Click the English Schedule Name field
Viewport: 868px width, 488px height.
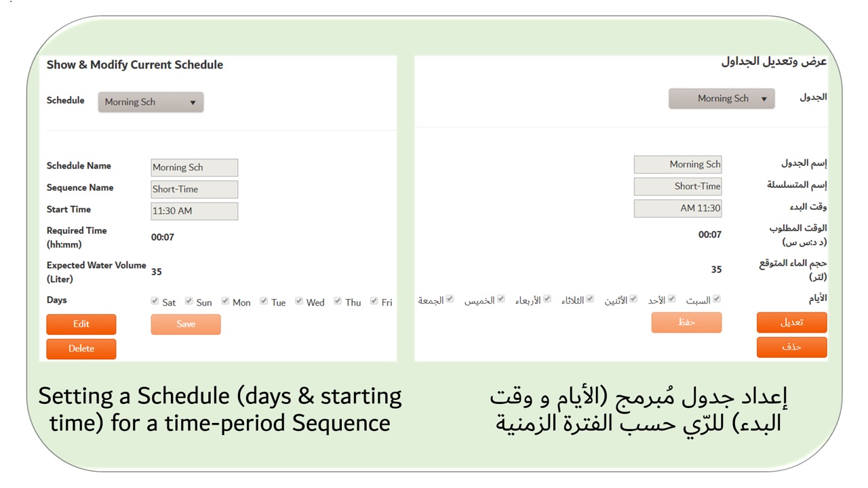194,167
